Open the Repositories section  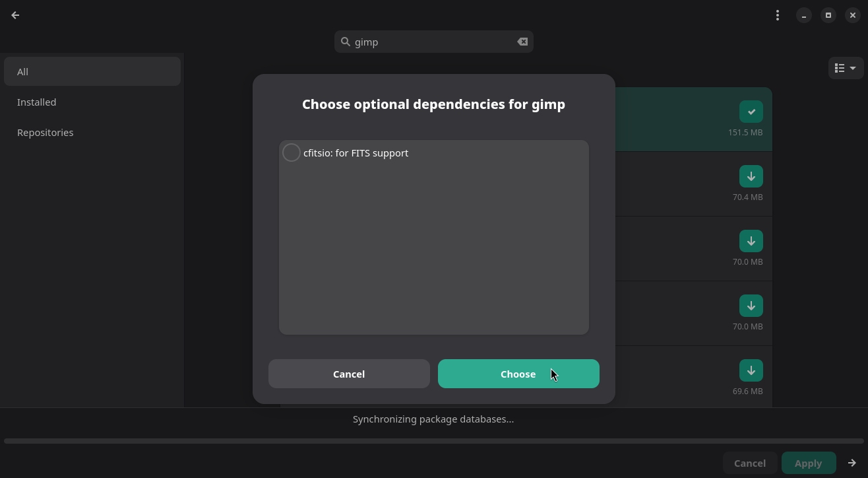point(45,132)
